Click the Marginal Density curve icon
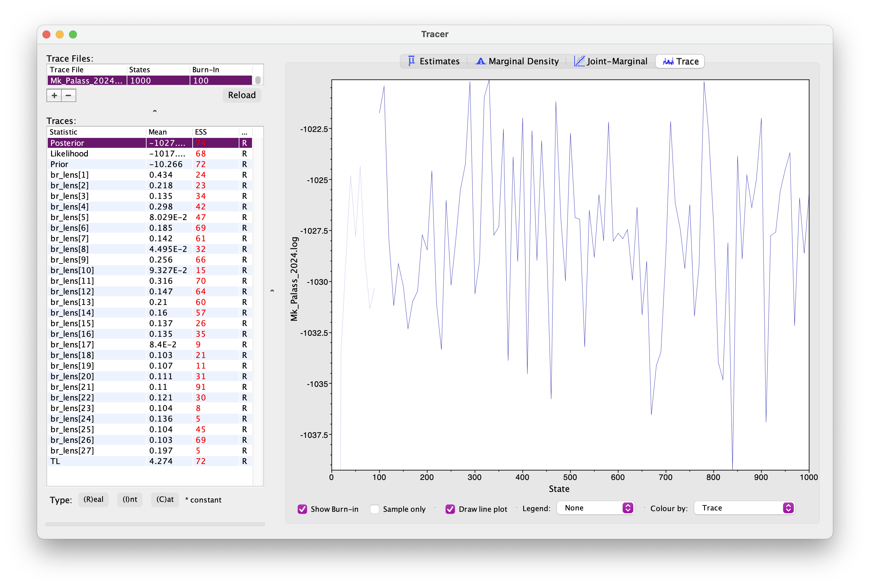Screen dimensions: 870x588 (480, 61)
